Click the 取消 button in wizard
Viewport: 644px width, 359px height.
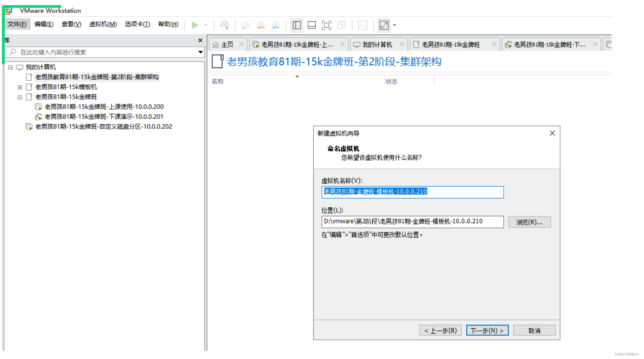(534, 330)
